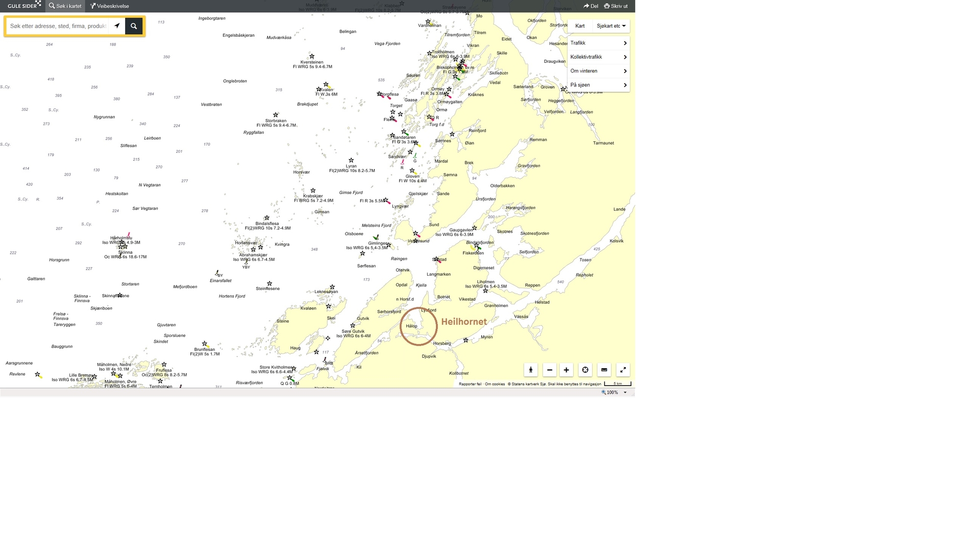Click the Ingeborgtaren map label
Viewport: 980px width, 552px height.
212,18
